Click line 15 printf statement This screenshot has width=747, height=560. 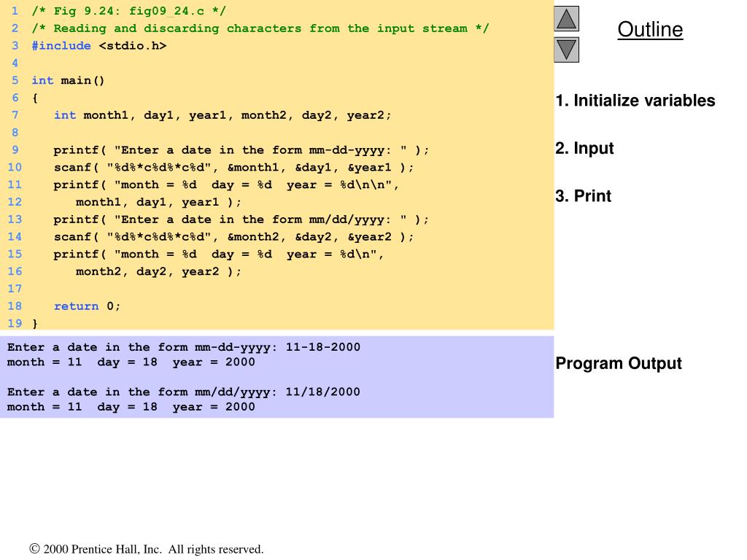[218, 254]
